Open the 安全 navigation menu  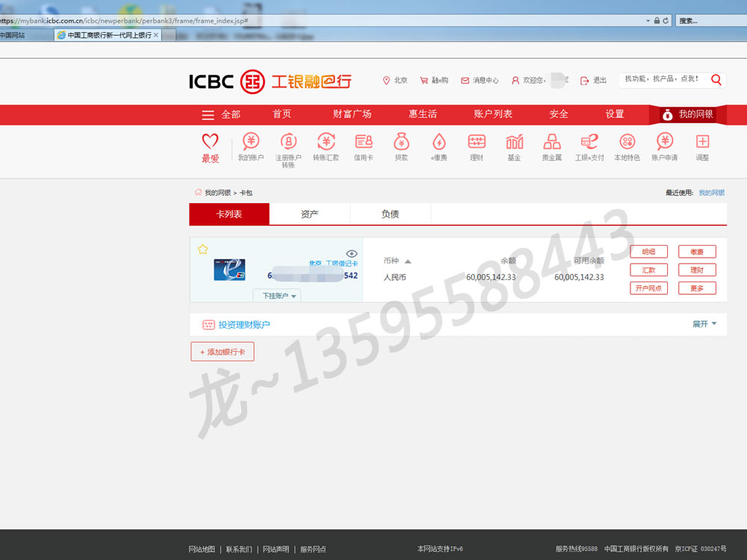pos(559,113)
